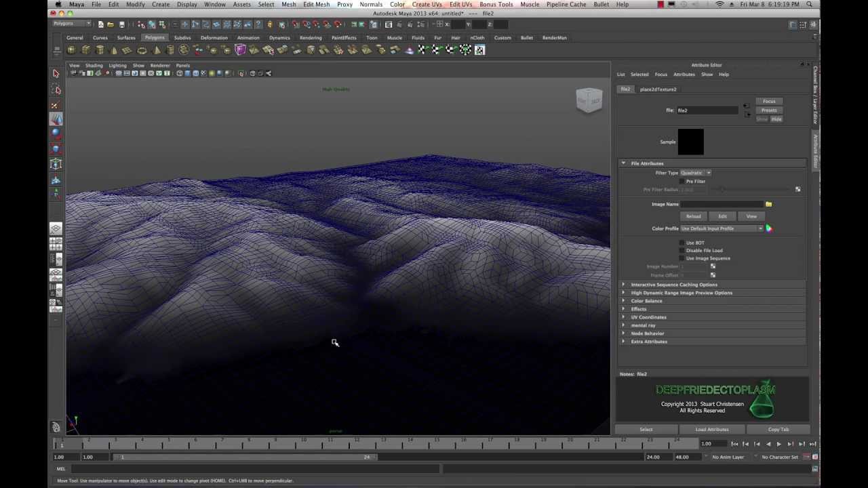Activate the Move tool in toolbox
The width and height of the screenshot is (868, 488).
click(56, 119)
